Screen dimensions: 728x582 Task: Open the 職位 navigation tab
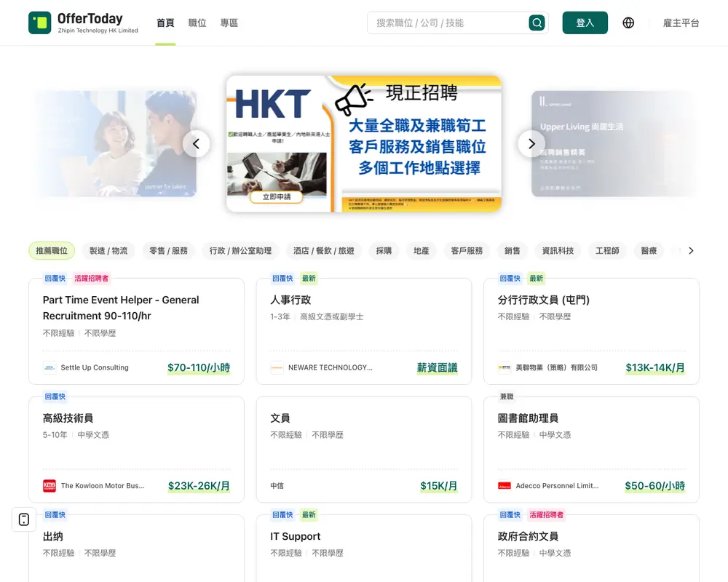197,23
